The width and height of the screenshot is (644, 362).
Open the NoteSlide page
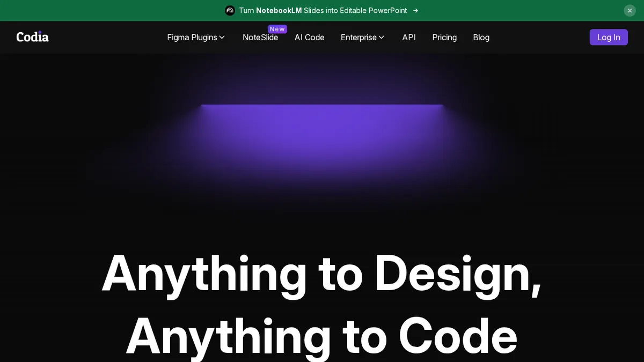tap(260, 38)
